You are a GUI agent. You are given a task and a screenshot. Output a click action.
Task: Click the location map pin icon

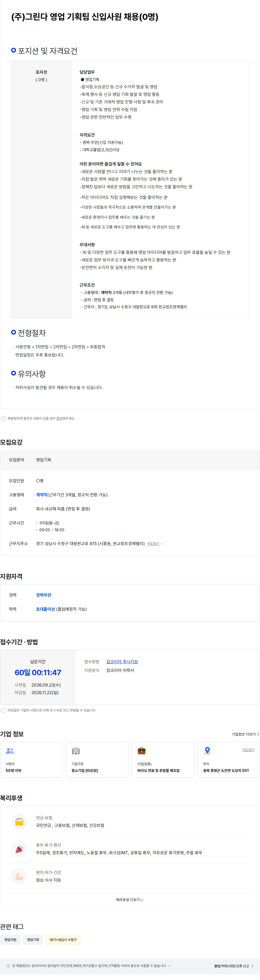(207, 751)
